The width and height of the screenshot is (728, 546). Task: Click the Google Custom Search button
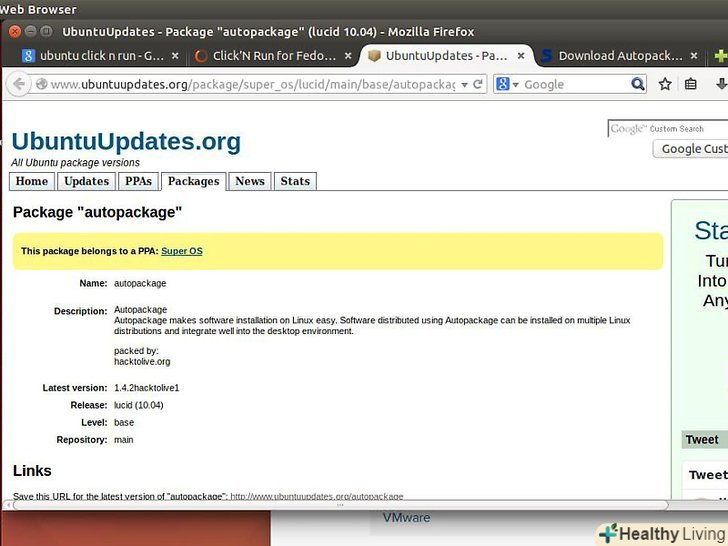(x=691, y=149)
